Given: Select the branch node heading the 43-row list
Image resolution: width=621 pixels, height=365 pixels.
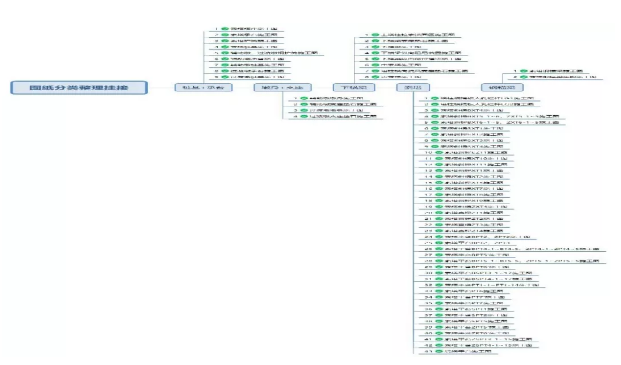Looking at the screenshot, I should (x=413, y=87).
